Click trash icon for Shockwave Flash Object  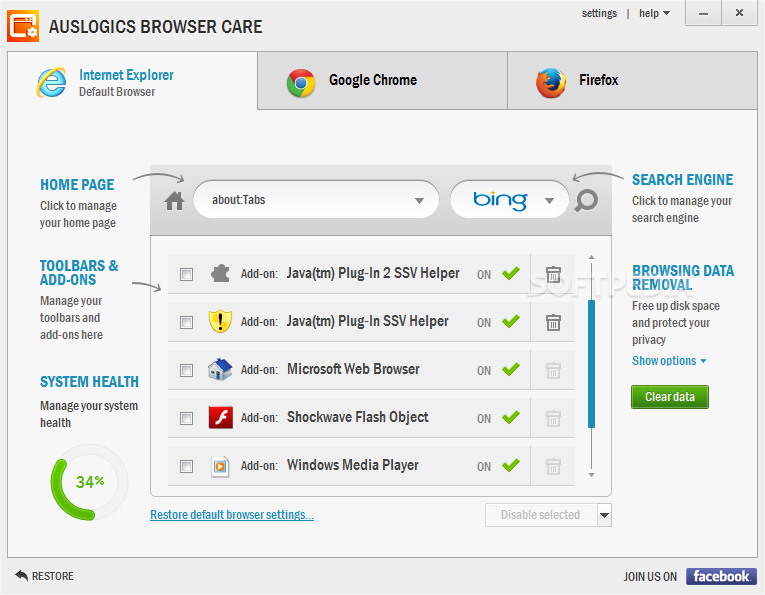553,418
